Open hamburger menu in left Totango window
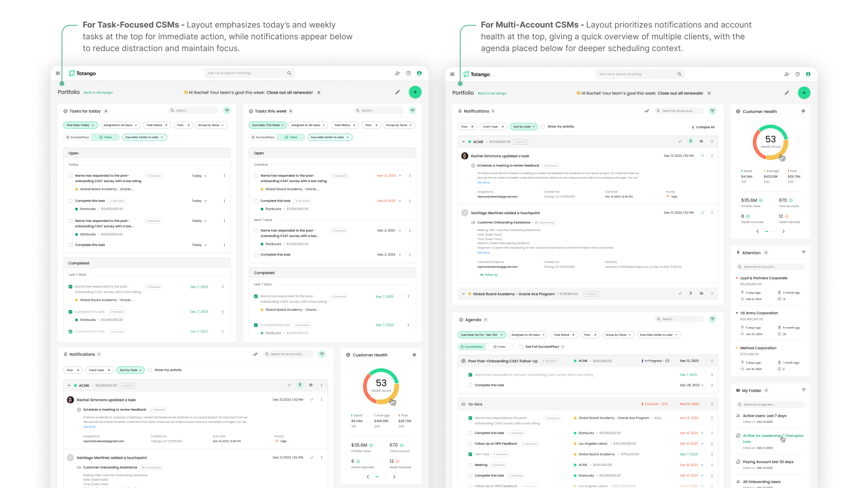Viewport: 868px width, 488px height. pyautogui.click(x=58, y=73)
